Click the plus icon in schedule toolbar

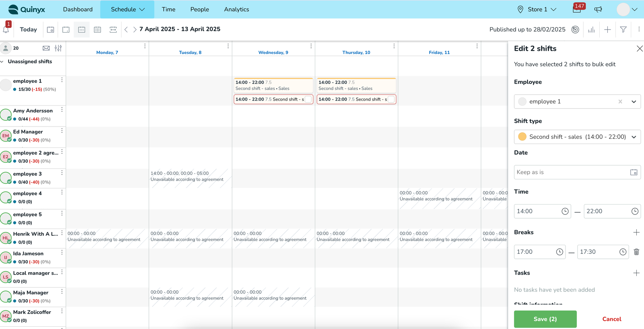[607, 30]
